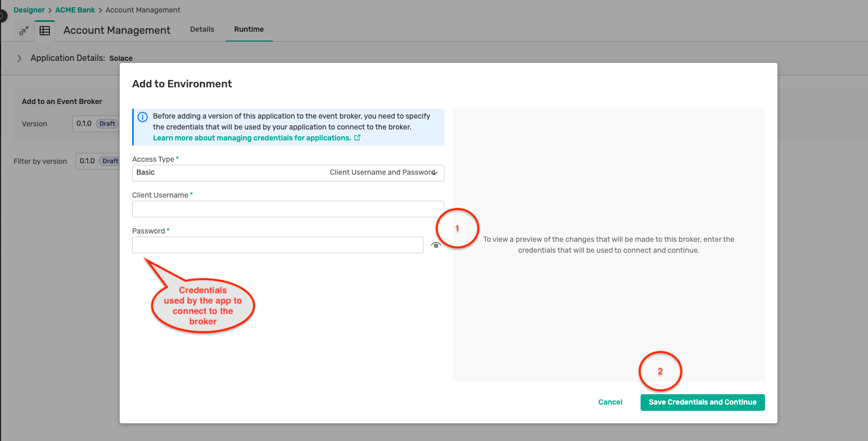Click the red annotation circle numbered 2
The image size is (868, 441).
(660, 371)
